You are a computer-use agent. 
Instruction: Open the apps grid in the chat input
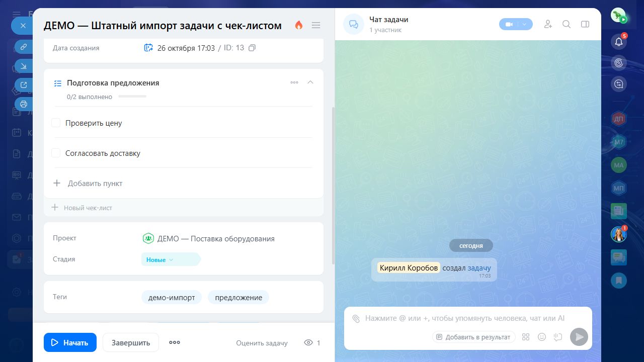coord(526,337)
